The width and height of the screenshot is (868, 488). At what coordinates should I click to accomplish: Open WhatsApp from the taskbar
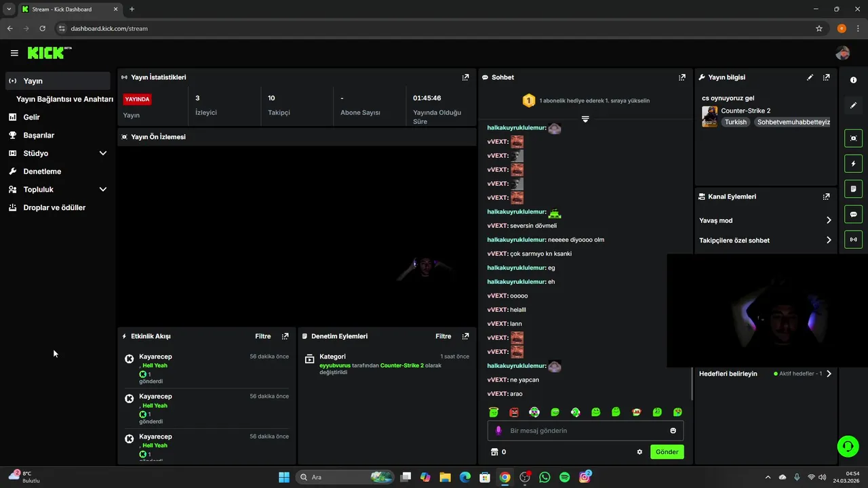tap(545, 477)
